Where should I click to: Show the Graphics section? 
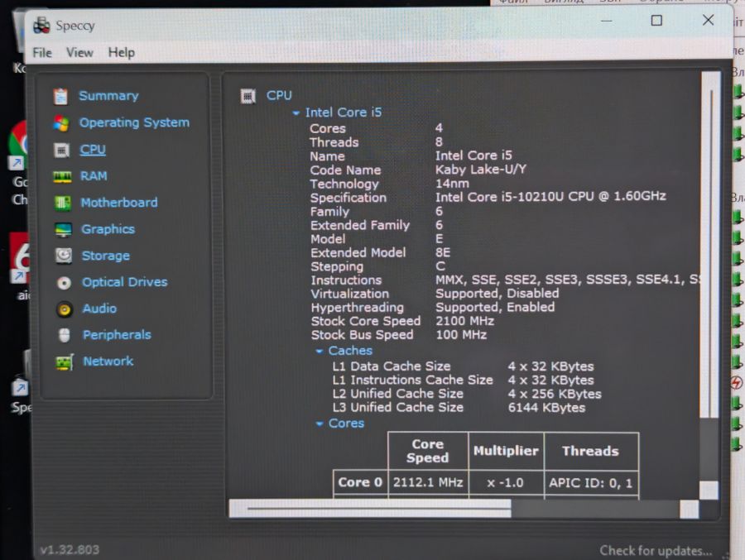pyautogui.click(x=108, y=229)
